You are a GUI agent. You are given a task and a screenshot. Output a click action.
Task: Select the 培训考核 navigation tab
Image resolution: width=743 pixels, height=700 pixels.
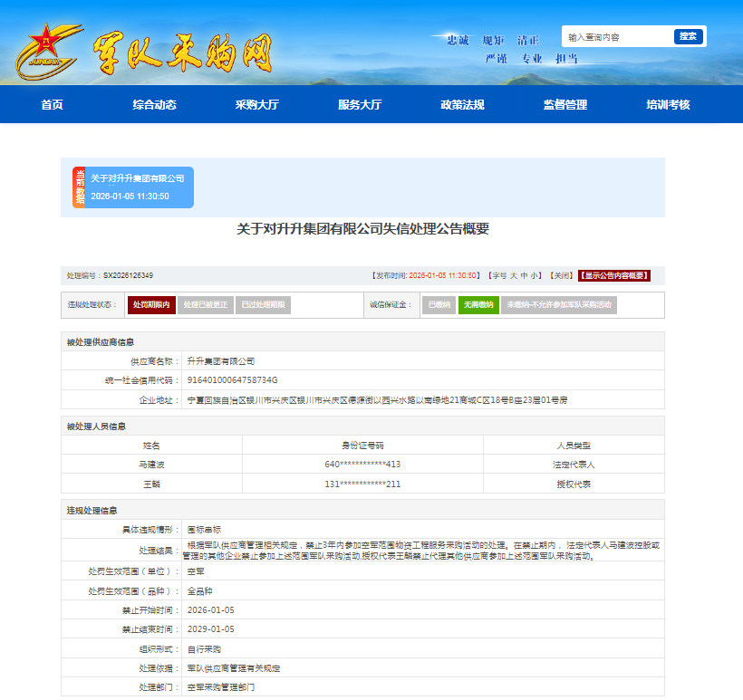668,105
